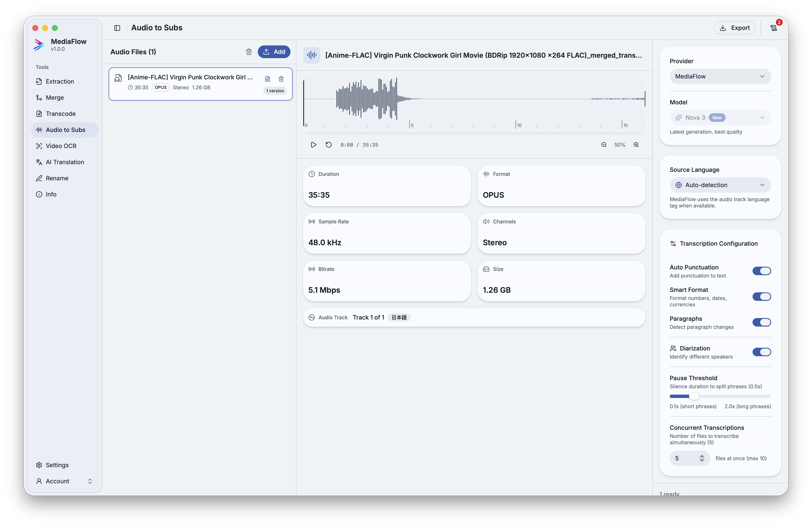
Task: Open the Extraction tool
Action: [65, 81]
